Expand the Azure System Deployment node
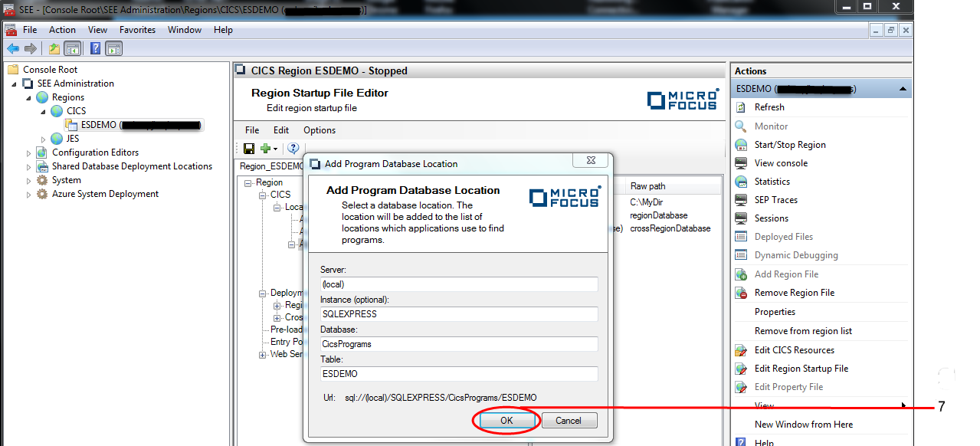Screen dimensions: 980x446 (29, 194)
